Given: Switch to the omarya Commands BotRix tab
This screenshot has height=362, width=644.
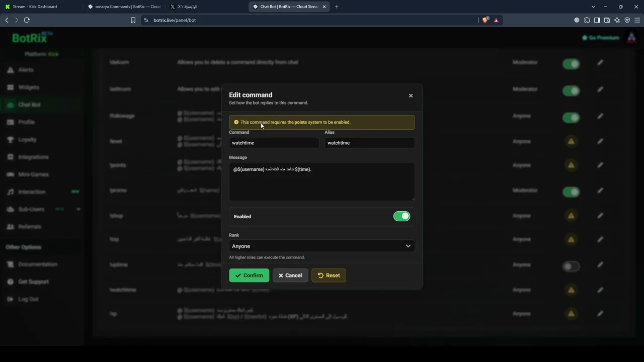Looking at the screenshot, I should tap(124, 7).
